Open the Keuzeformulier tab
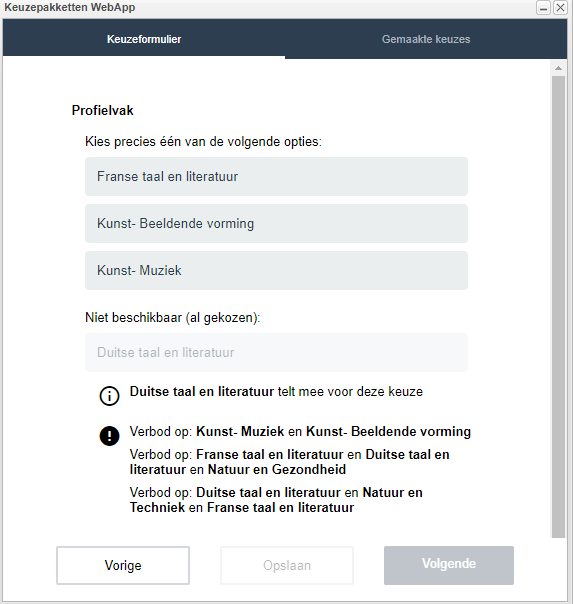573x604 pixels. point(144,39)
